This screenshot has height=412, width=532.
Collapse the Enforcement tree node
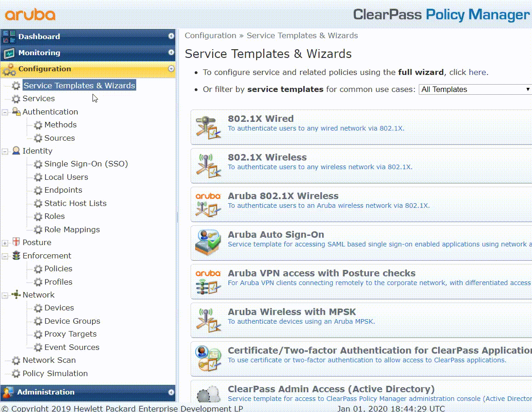[x=5, y=256]
